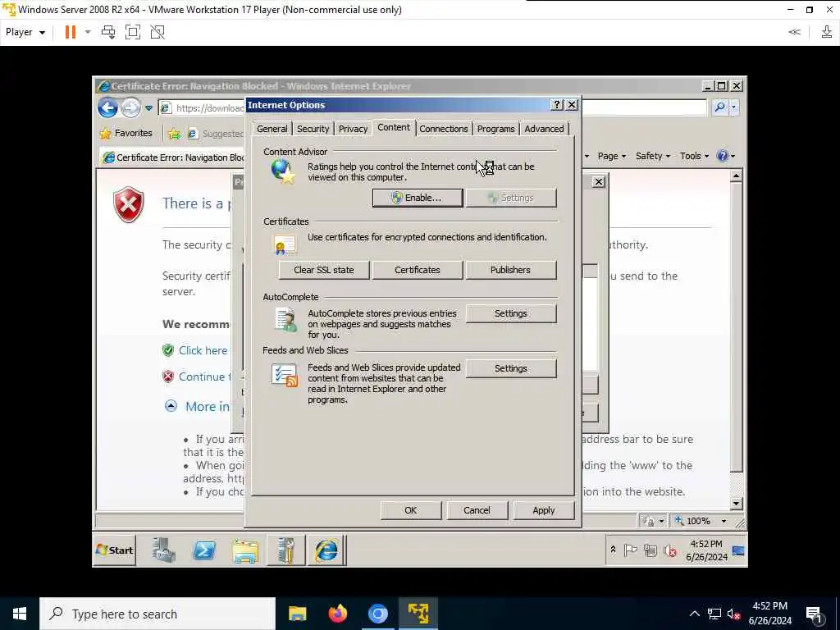Toggle VMware Unity mode icon
This screenshot has height=630, width=840.
[x=157, y=32]
